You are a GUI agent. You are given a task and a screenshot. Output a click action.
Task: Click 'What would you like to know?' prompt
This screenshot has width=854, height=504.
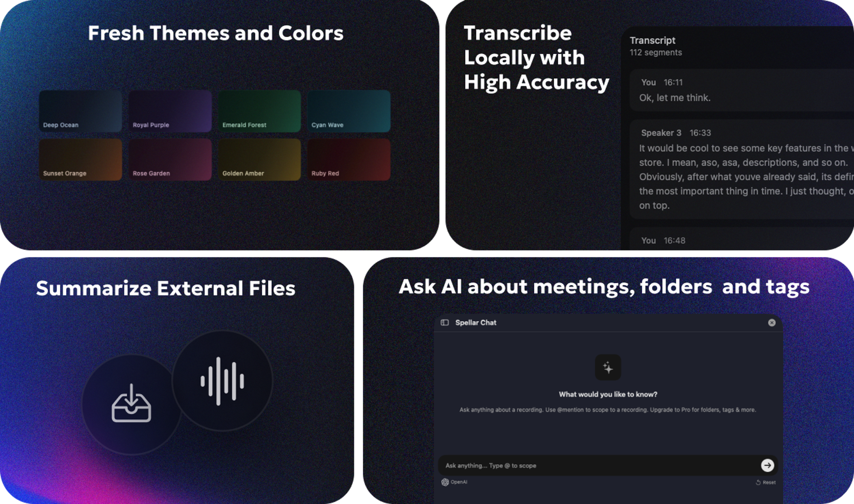(608, 394)
